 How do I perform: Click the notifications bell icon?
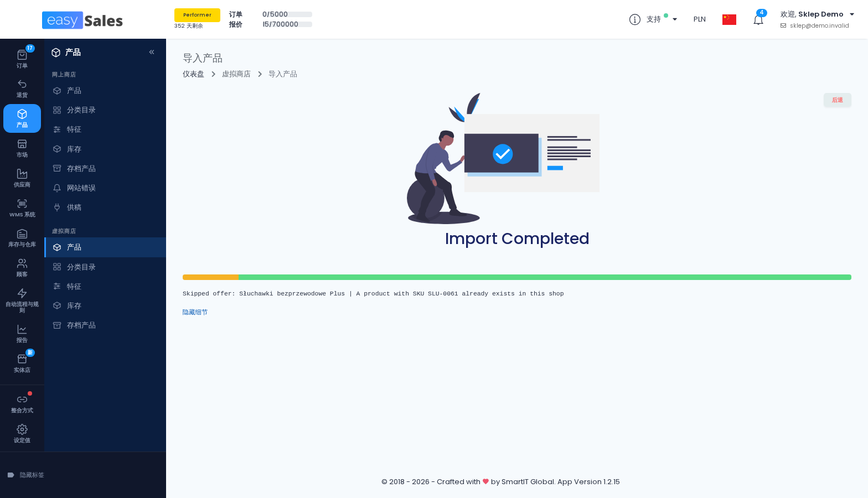point(758,20)
